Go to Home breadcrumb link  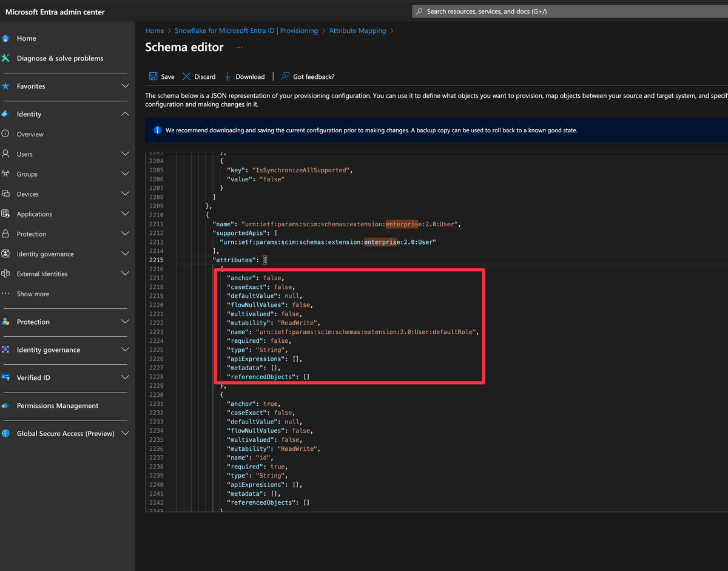(x=154, y=30)
